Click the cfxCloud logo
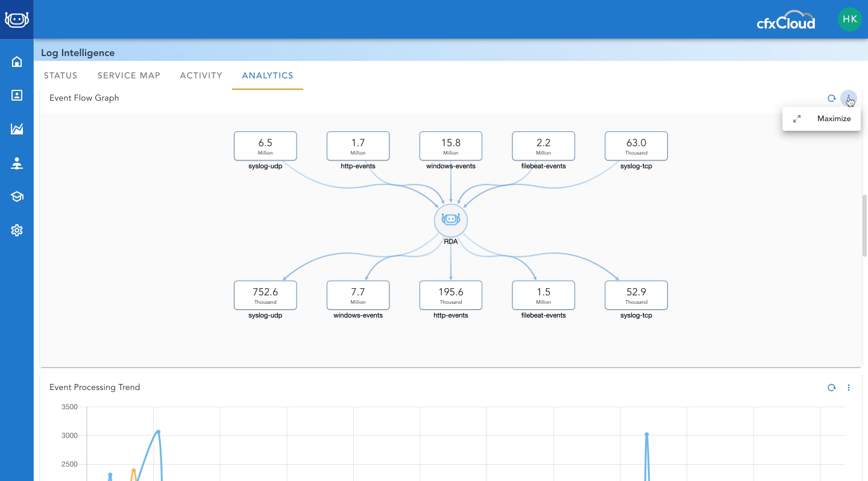Viewport: 868px width, 481px height. [x=786, y=20]
